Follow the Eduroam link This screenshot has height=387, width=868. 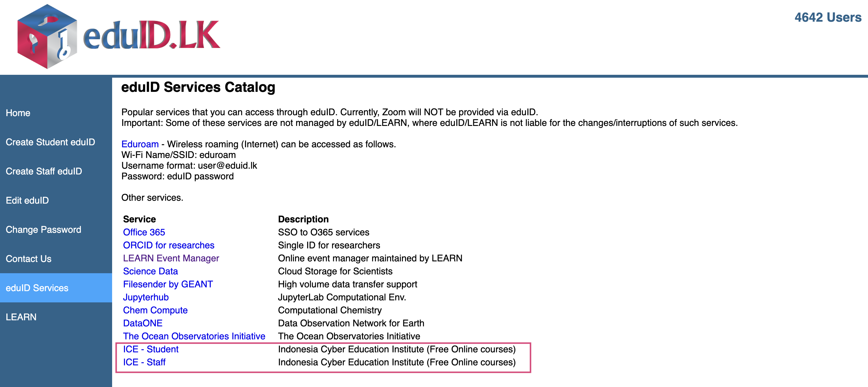click(140, 144)
